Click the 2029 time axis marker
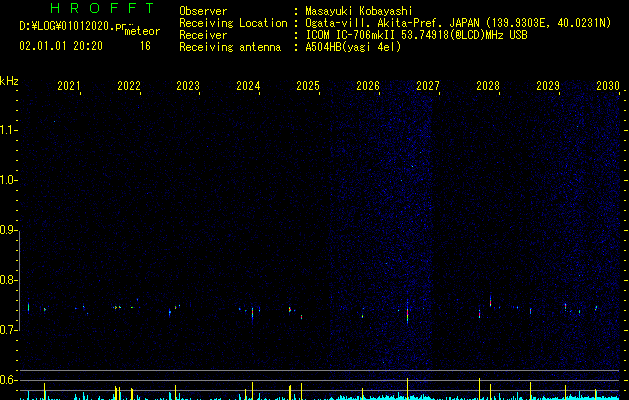Screen dimensions: 629x400 (x=548, y=85)
